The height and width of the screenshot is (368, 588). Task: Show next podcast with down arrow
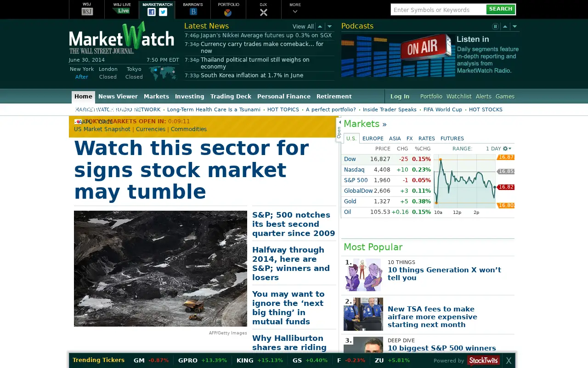tap(514, 27)
